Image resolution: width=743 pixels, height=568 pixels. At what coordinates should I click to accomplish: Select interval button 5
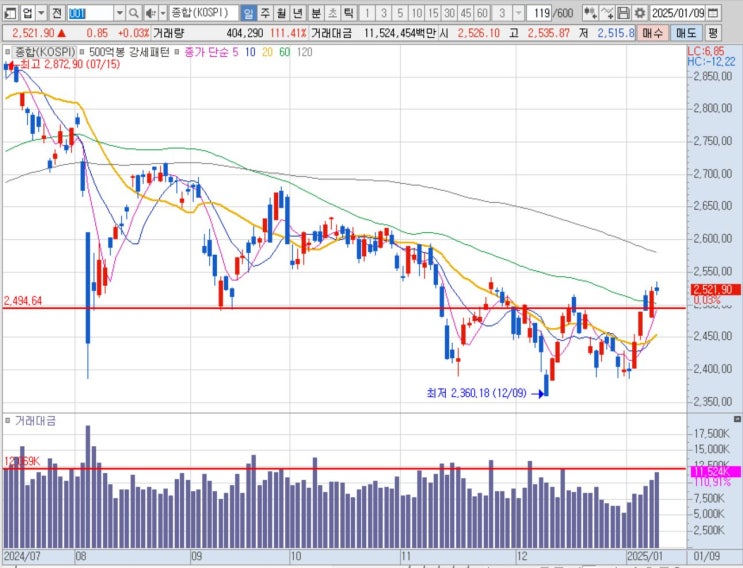[x=400, y=13]
